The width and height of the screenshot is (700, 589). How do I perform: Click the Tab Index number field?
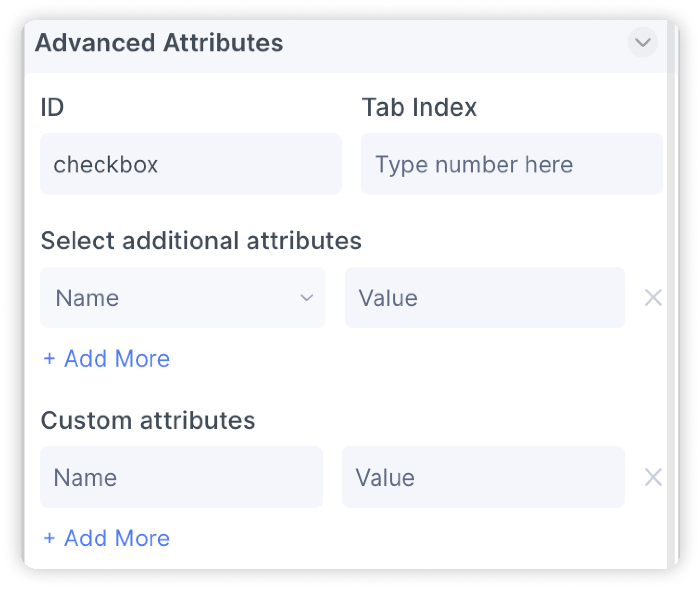[x=512, y=164]
